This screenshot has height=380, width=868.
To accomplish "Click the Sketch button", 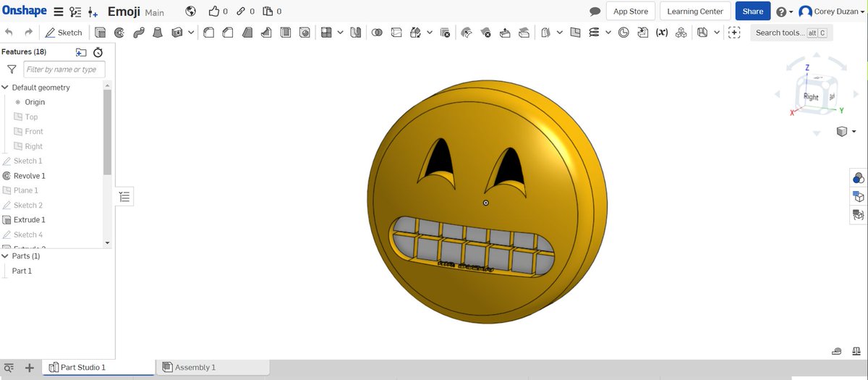I will 64,33.
